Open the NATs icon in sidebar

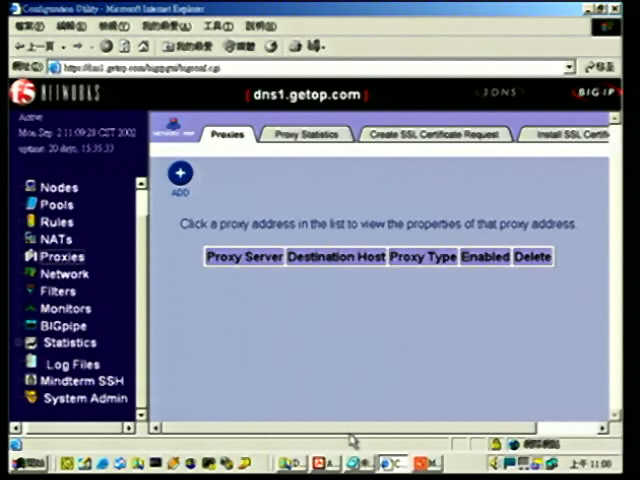click(31, 239)
